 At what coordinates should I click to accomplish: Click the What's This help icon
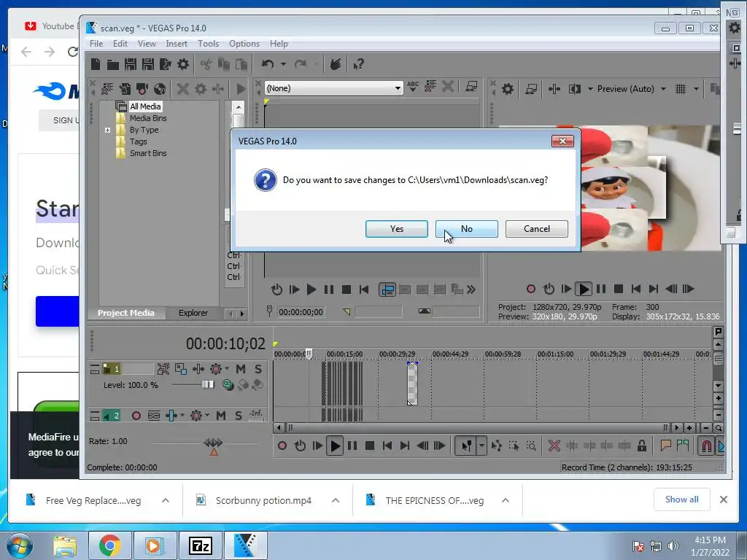(x=359, y=64)
